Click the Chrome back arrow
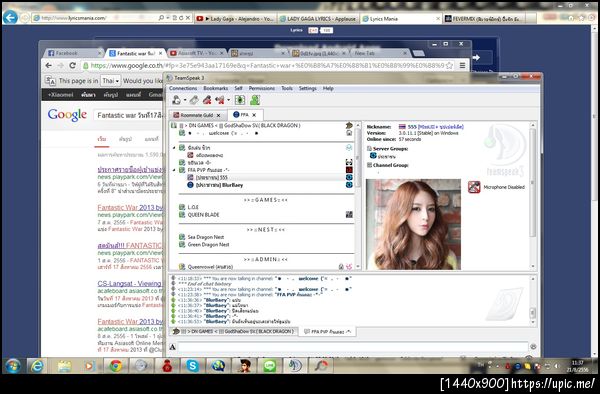Image resolution: width=600 pixels, height=394 pixels. click(x=49, y=66)
